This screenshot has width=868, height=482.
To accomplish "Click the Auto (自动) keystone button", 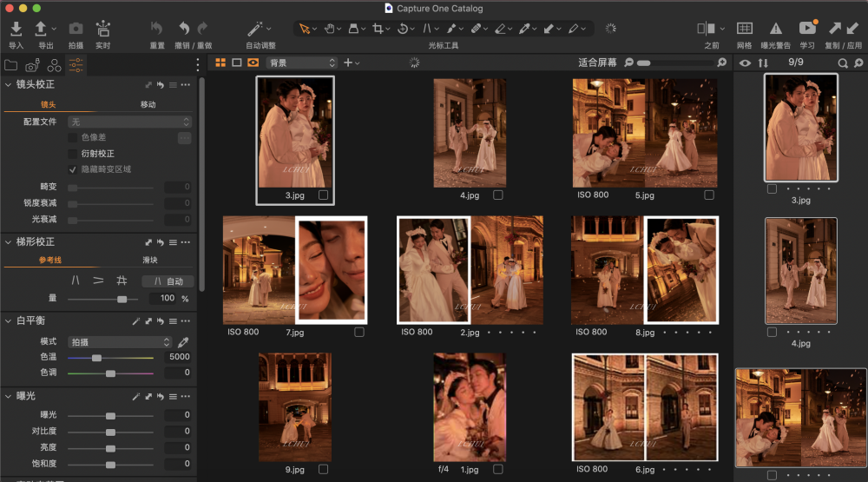I will [168, 281].
